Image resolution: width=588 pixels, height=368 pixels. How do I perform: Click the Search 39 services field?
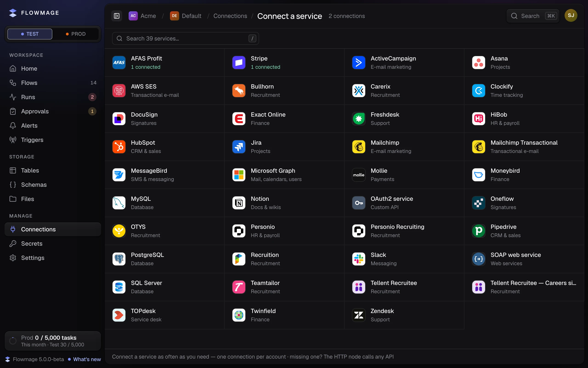pos(185,38)
